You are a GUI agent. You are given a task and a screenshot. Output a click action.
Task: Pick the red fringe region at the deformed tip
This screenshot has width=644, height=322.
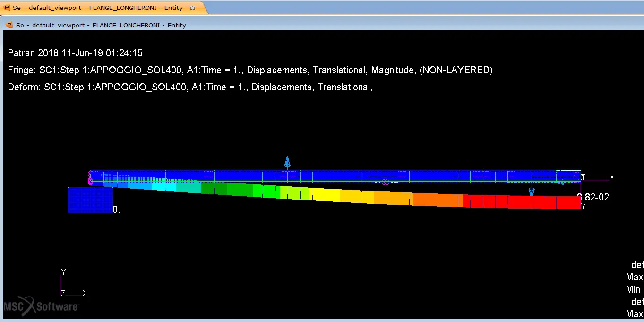[x=522, y=202]
